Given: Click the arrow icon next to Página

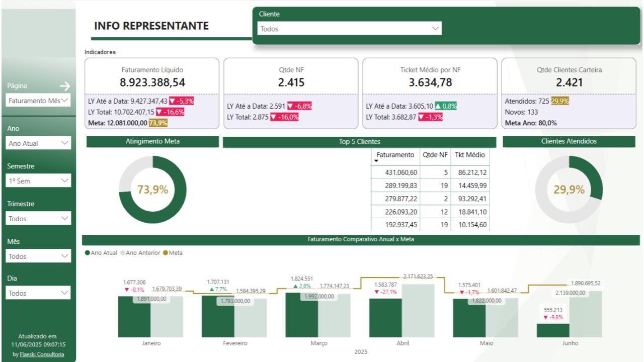Looking at the screenshot, I should pyautogui.click(x=64, y=86).
